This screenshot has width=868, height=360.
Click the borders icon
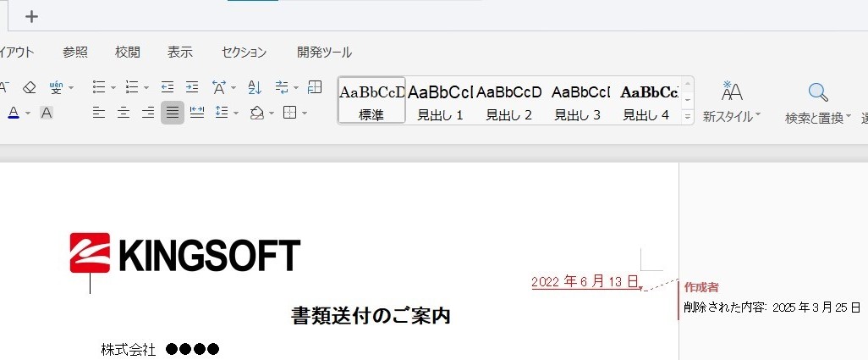(x=289, y=113)
